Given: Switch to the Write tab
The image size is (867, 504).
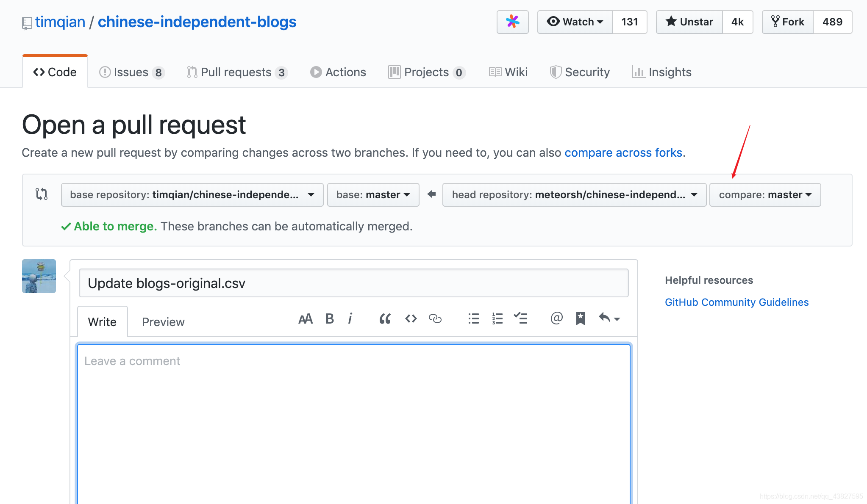Looking at the screenshot, I should point(102,322).
